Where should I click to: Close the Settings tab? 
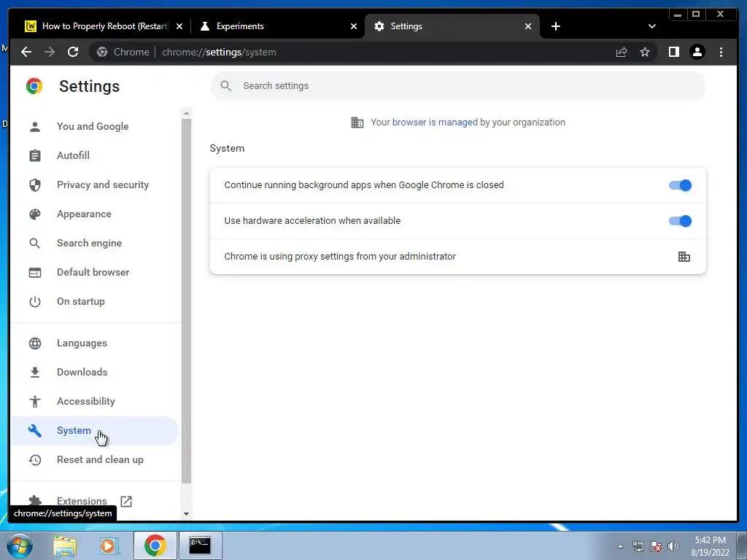point(528,26)
